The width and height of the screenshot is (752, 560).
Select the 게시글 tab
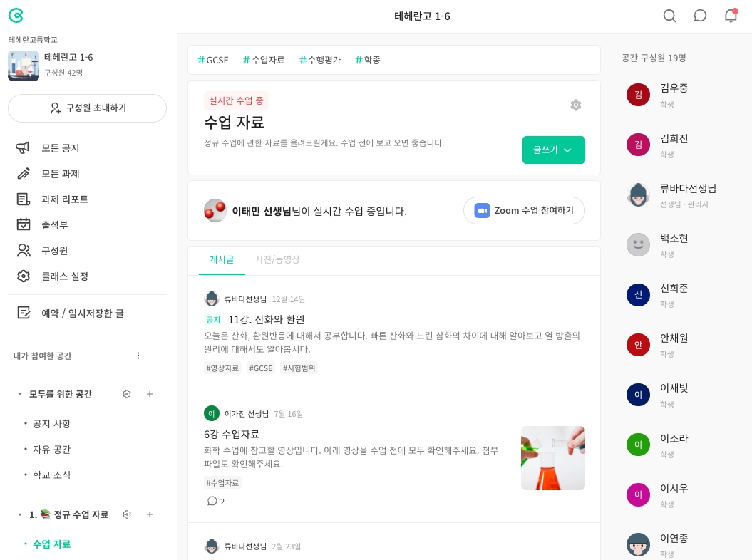click(x=222, y=259)
